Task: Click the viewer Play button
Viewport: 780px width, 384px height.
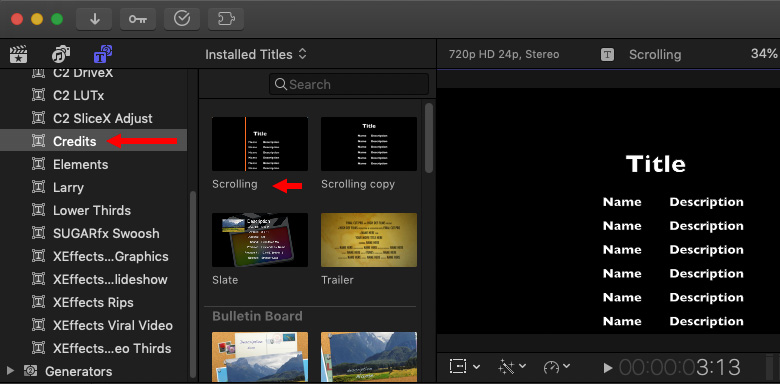Action: click(x=607, y=368)
